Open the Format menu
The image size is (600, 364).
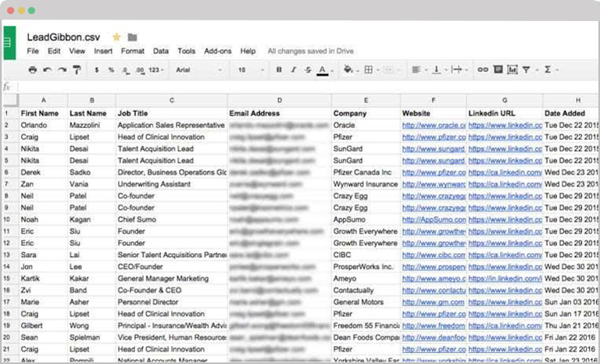(x=133, y=51)
